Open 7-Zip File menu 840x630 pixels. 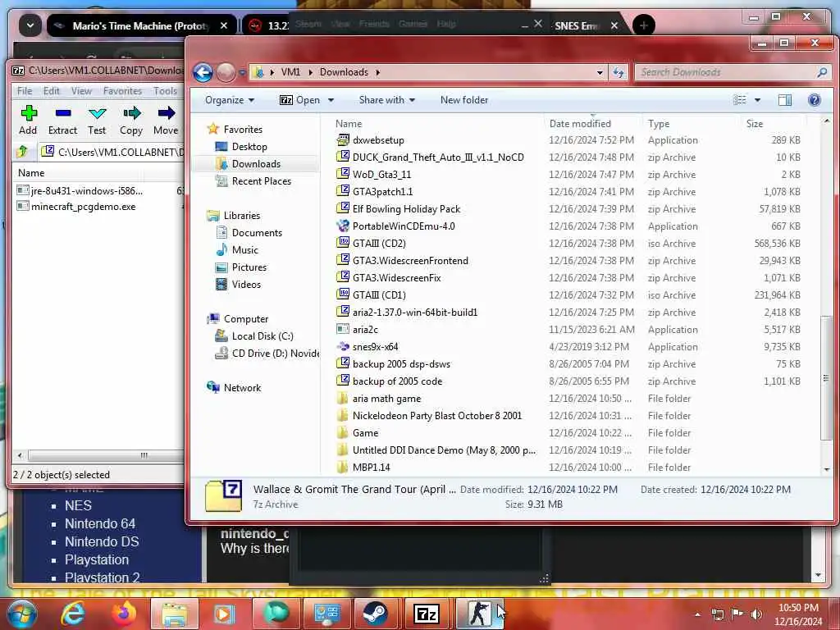point(25,91)
